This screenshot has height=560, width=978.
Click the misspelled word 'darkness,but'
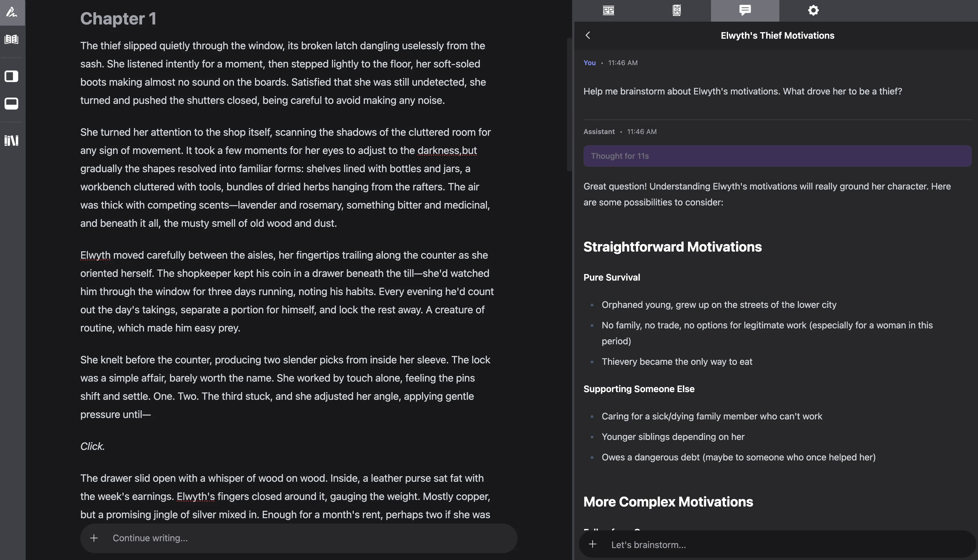[447, 150]
